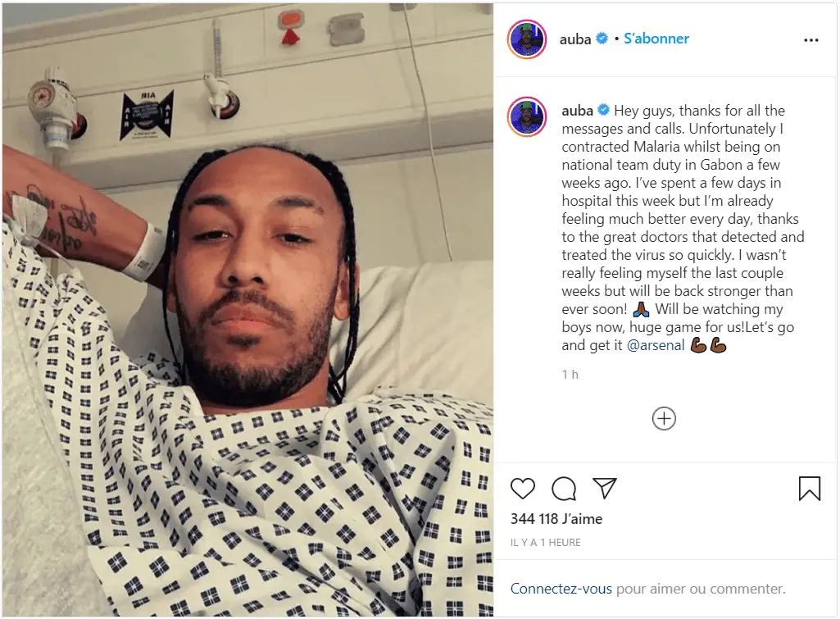Open comments via speech bubble icon
The width and height of the screenshot is (840, 619).
point(564,489)
